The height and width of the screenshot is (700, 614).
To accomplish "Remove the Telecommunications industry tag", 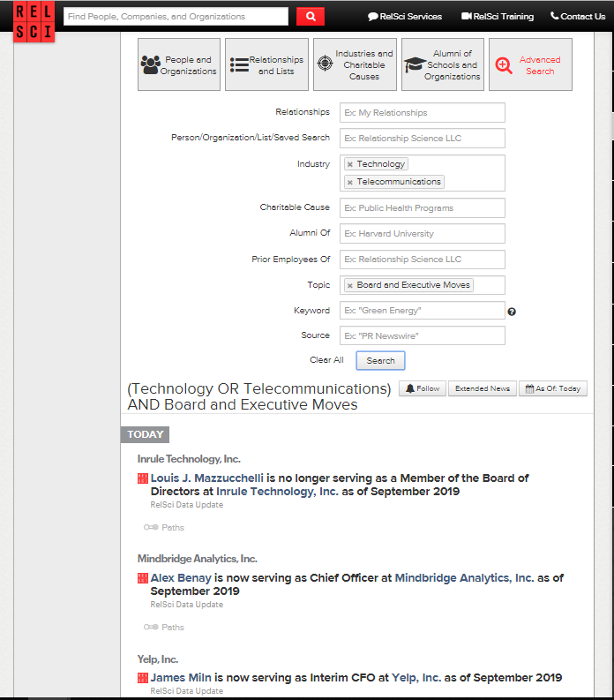I will pos(350,182).
